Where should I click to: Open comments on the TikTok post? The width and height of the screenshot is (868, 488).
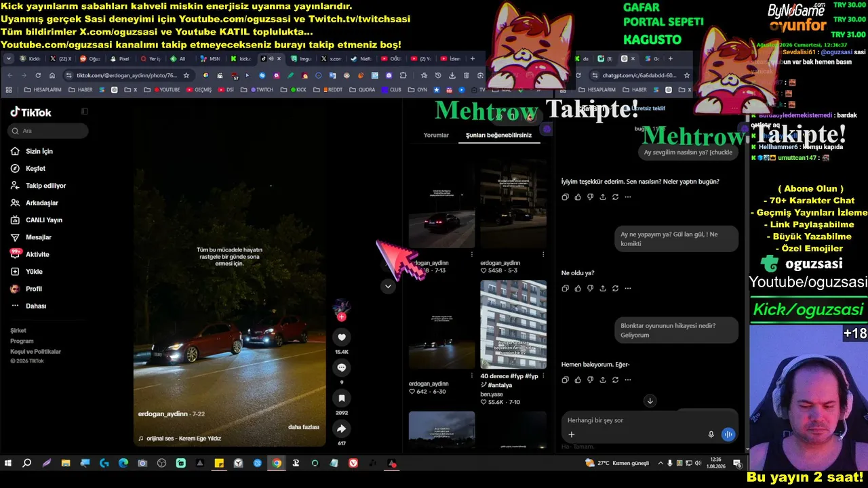point(342,367)
